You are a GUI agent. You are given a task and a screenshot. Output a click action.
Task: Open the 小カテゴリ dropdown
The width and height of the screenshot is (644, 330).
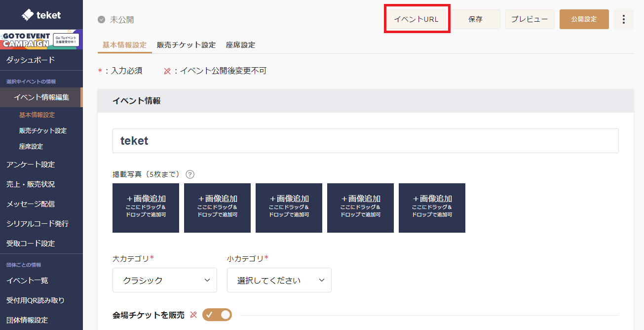tap(279, 280)
